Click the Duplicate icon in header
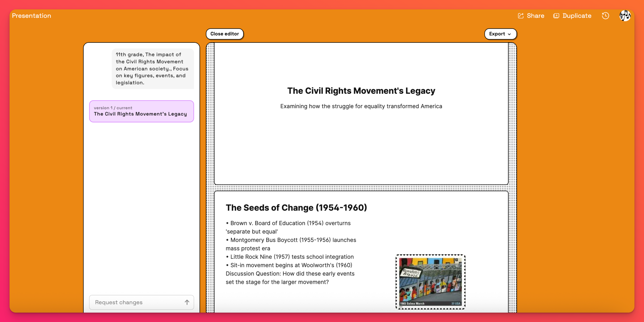The image size is (644, 322). (556, 16)
